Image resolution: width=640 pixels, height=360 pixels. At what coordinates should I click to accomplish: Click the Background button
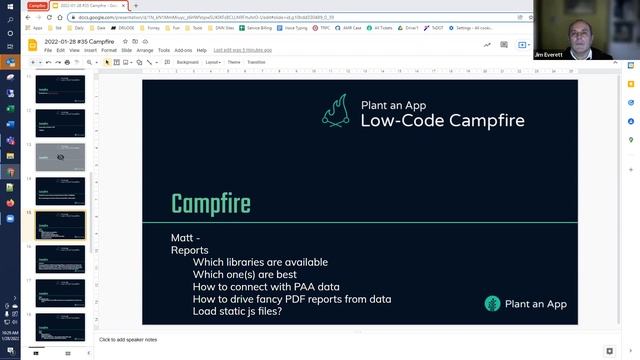[x=187, y=62]
